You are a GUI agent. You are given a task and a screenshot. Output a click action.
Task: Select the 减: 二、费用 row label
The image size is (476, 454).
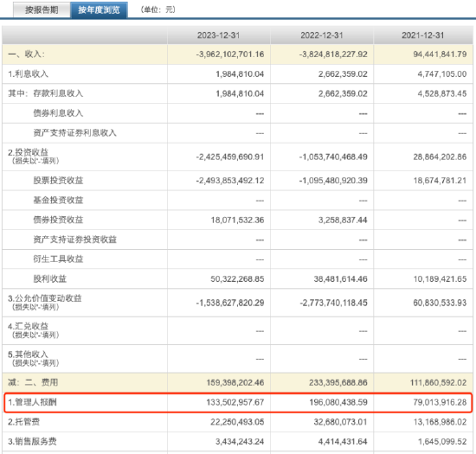pyautogui.click(x=33, y=382)
